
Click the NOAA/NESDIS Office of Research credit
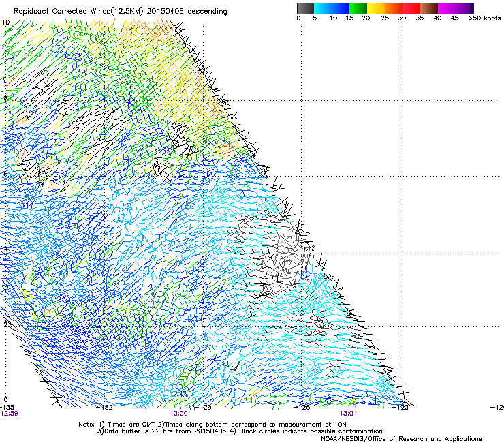point(401,439)
